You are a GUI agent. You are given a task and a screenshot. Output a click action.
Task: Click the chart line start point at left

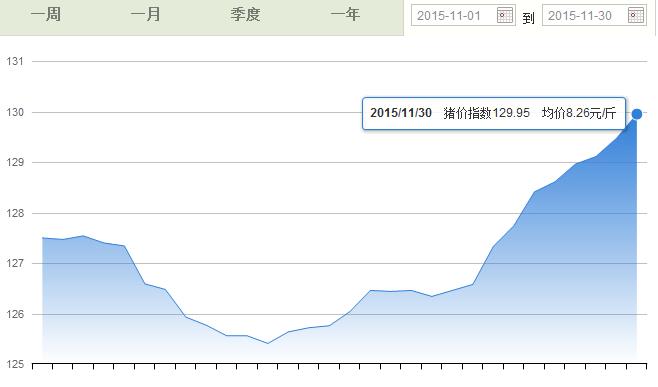coord(43,238)
